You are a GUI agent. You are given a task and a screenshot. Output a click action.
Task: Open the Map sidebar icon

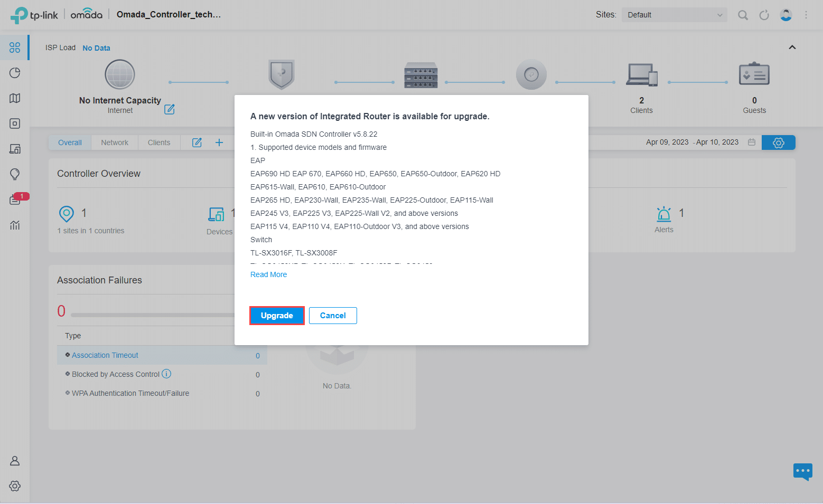point(15,98)
